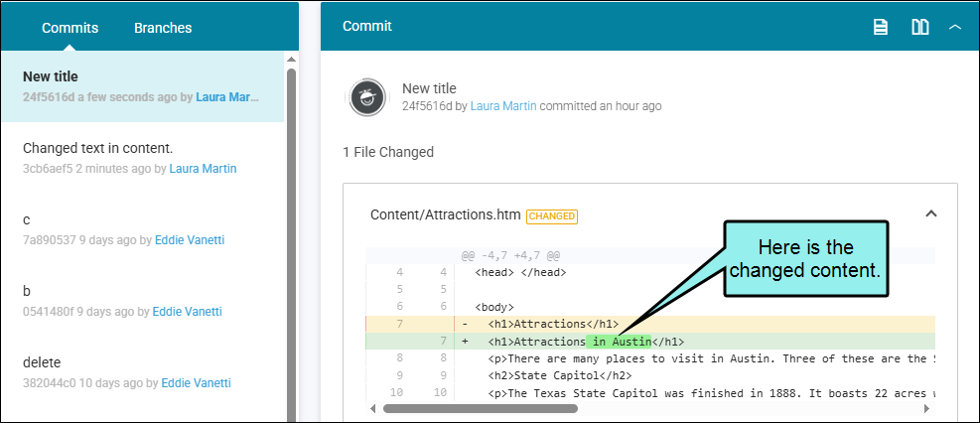Click the committer avatar icon
Viewport: 980px width, 423px height.
tap(366, 96)
